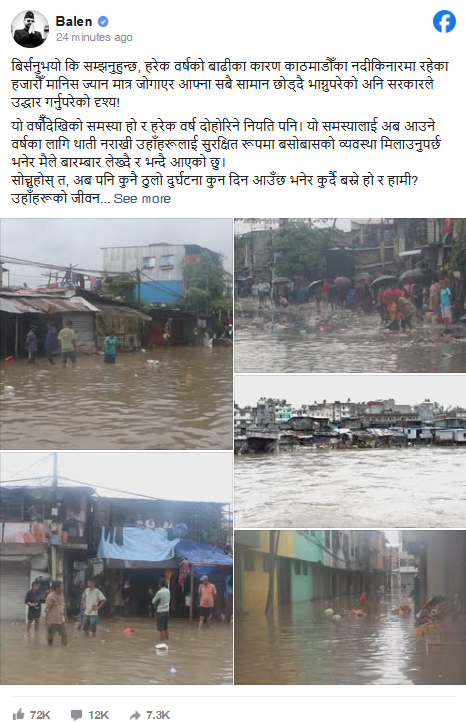This screenshot has height=723, width=466.
Task: View the 12K comments count
Action: 98,715
